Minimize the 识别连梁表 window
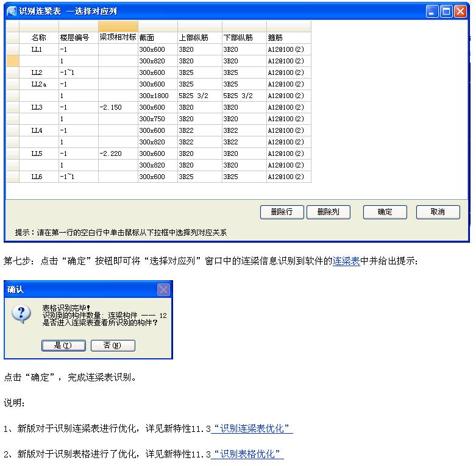The image size is (476, 466). point(432,12)
